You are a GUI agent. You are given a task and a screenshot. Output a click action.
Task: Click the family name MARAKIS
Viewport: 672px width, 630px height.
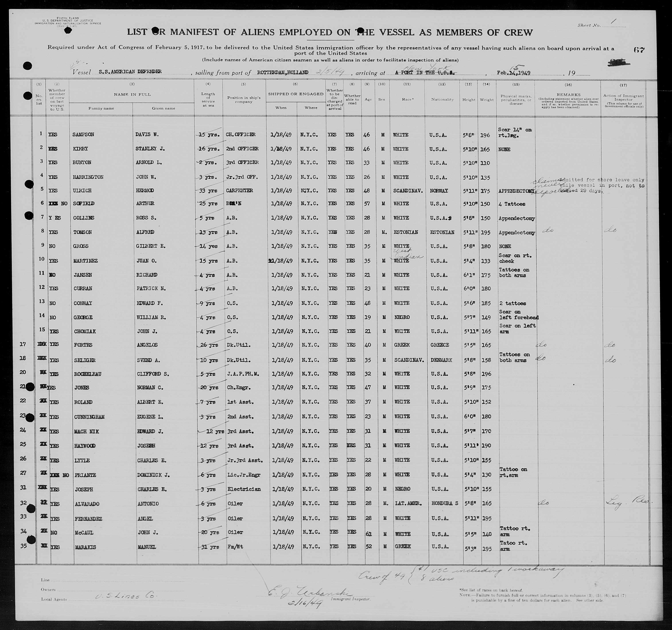pos(86,547)
